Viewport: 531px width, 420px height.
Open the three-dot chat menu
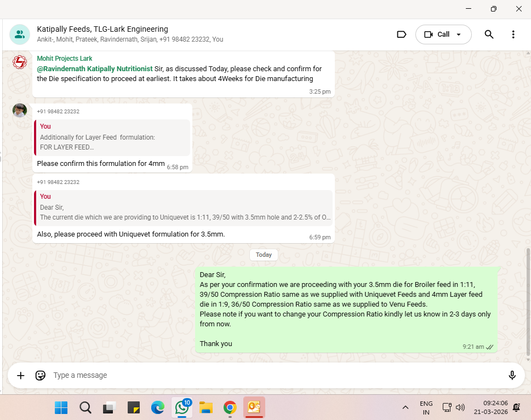click(x=513, y=34)
